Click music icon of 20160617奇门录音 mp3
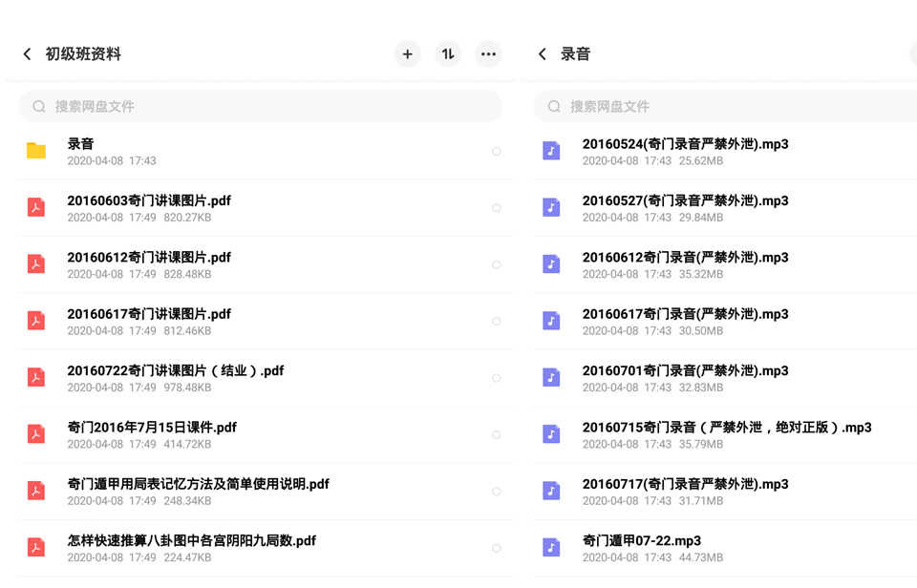This screenshot has height=588, width=917. [551, 321]
